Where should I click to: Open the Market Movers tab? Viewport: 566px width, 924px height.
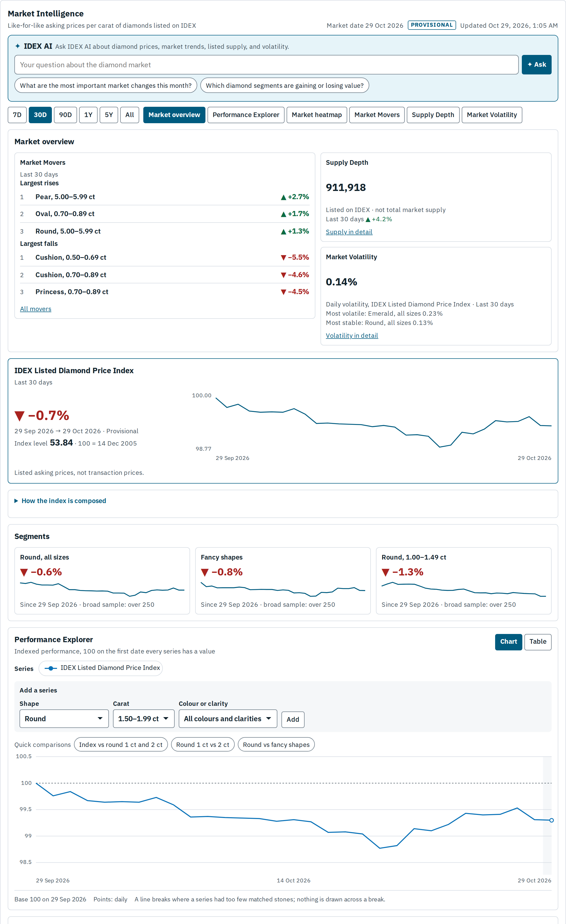point(376,115)
